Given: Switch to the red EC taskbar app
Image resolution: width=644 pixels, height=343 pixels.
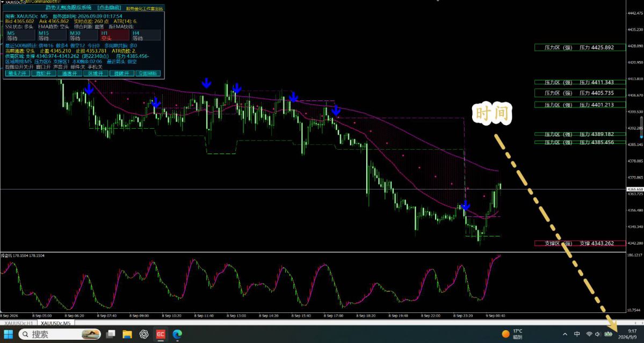Looking at the screenshot, I should [160, 334].
